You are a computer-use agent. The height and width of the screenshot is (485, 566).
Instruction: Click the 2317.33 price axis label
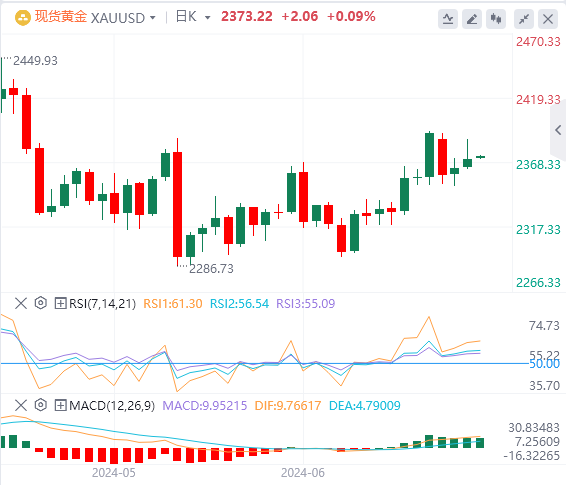click(538, 230)
